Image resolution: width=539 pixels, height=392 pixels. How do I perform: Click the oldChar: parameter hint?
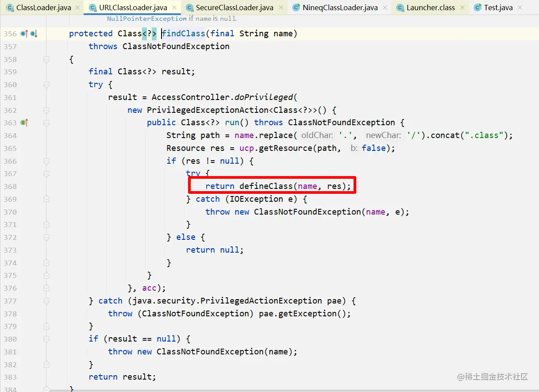pos(317,135)
